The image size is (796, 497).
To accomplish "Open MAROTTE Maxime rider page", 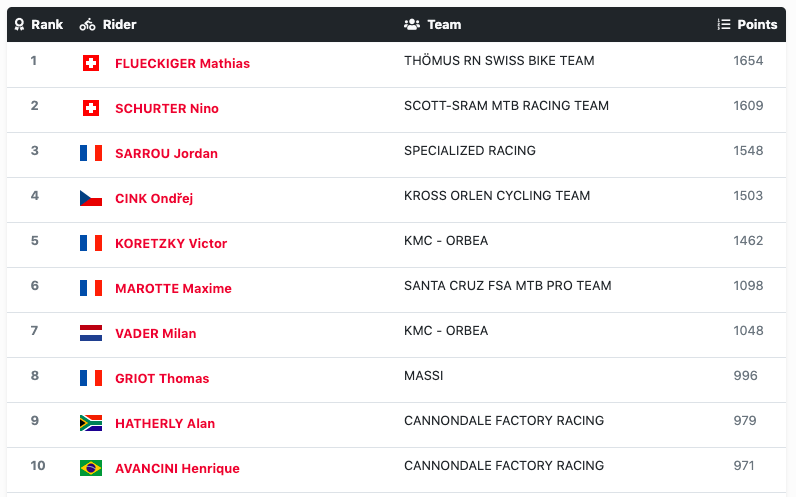I will (173, 288).
